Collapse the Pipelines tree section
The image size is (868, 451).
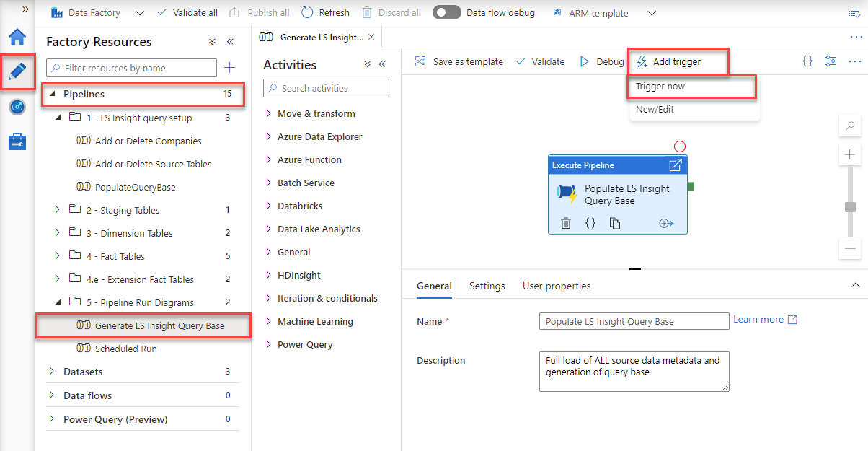point(51,94)
